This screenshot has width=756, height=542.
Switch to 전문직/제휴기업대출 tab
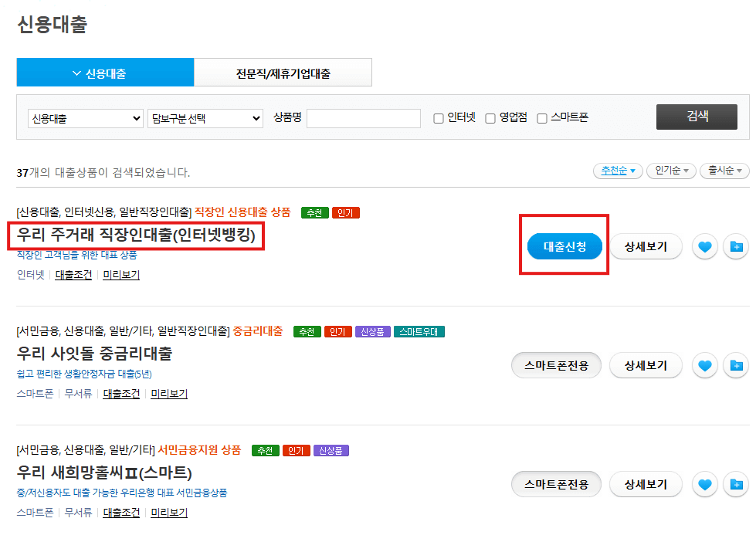pyautogui.click(x=283, y=73)
